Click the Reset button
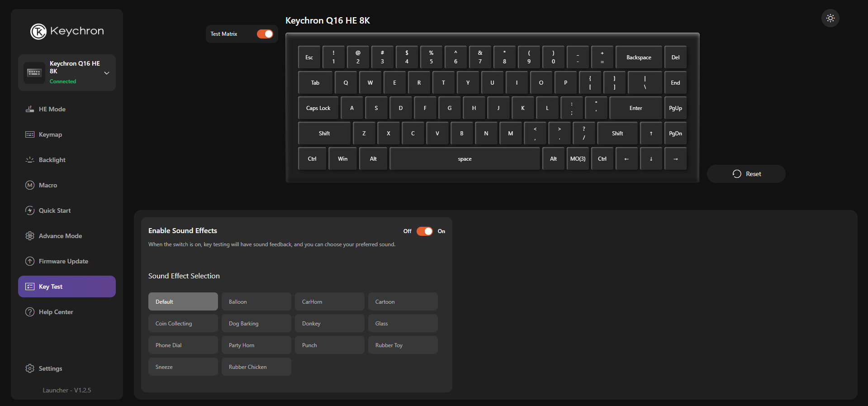 [746, 174]
